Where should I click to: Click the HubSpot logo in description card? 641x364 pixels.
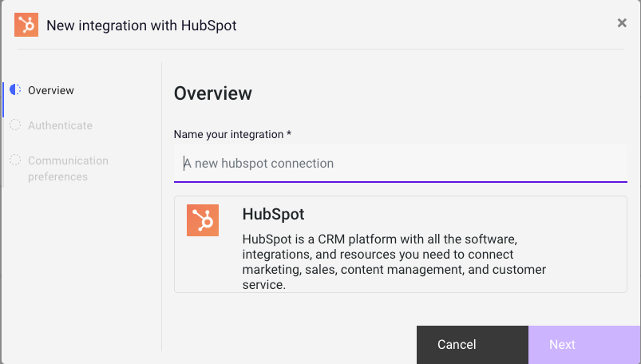tap(203, 220)
